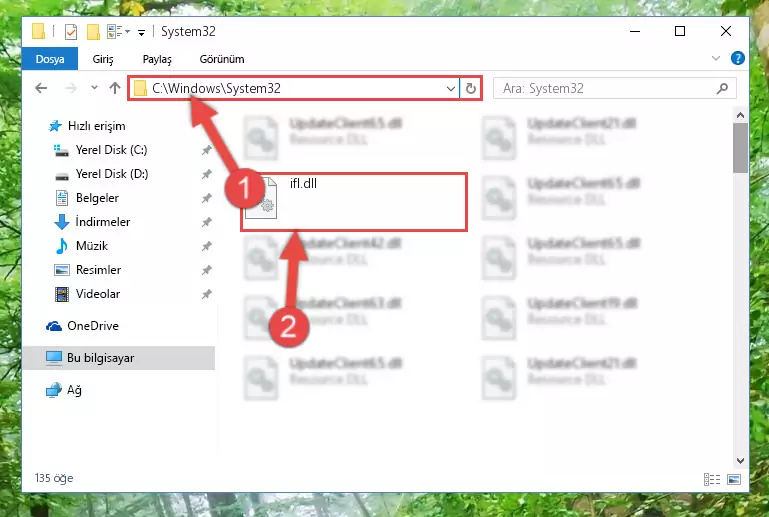Screen dimensions: 769x517
Task: Select the ifl.dll file
Action: pyautogui.click(x=353, y=202)
